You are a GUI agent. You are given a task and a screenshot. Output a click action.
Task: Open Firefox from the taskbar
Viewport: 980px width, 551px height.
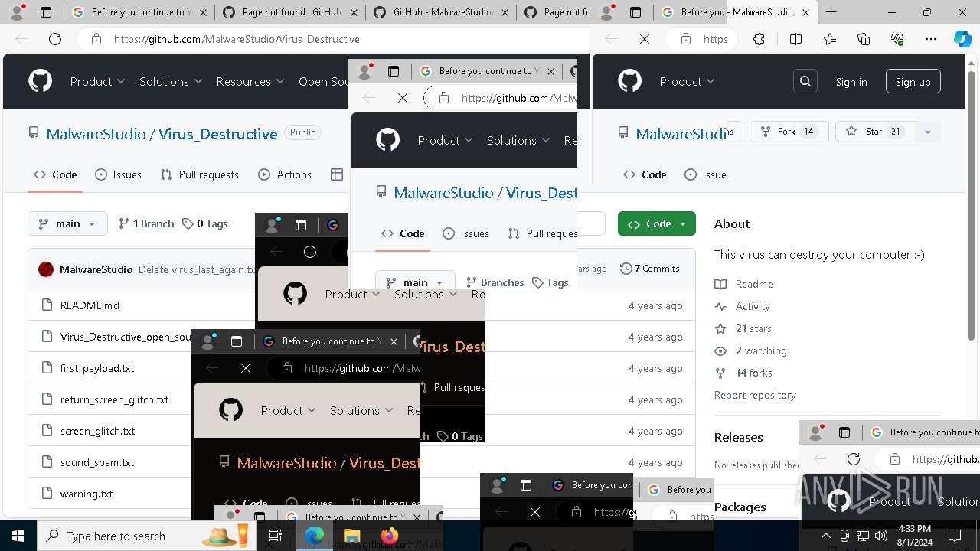tap(389, 536)
